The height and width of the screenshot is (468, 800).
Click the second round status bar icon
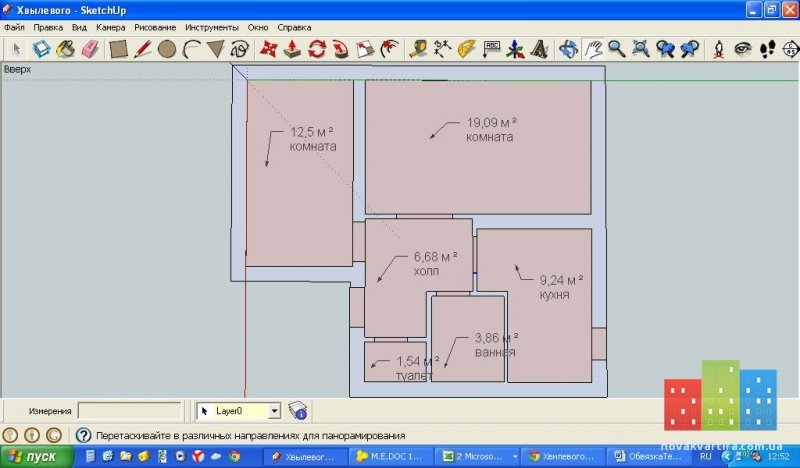coord(32,435)
